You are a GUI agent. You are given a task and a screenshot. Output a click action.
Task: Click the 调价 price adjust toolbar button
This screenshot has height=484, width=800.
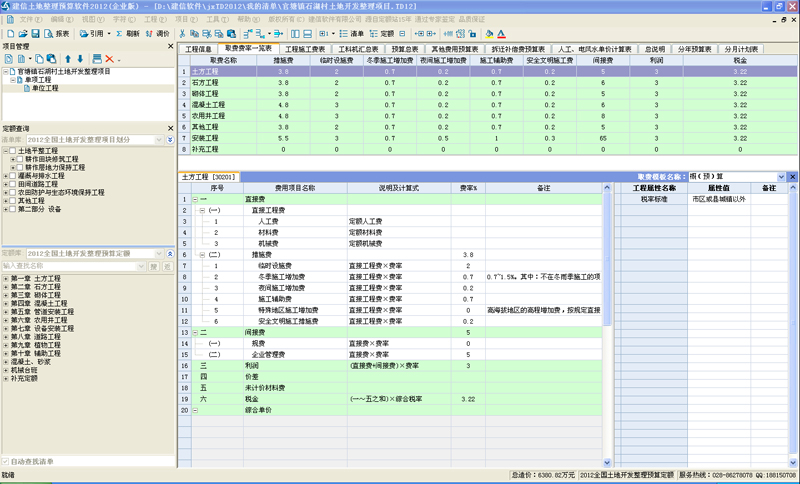click(x=157, y=33)
